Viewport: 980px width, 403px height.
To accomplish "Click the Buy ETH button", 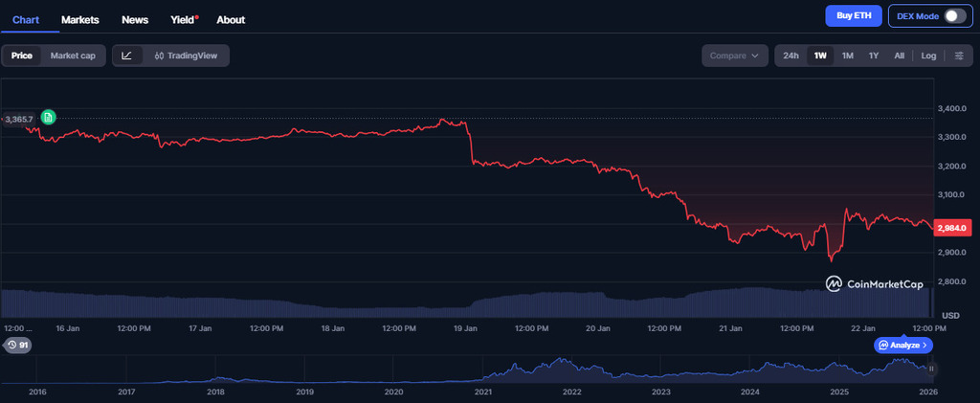I will click(x=854, y=15).
